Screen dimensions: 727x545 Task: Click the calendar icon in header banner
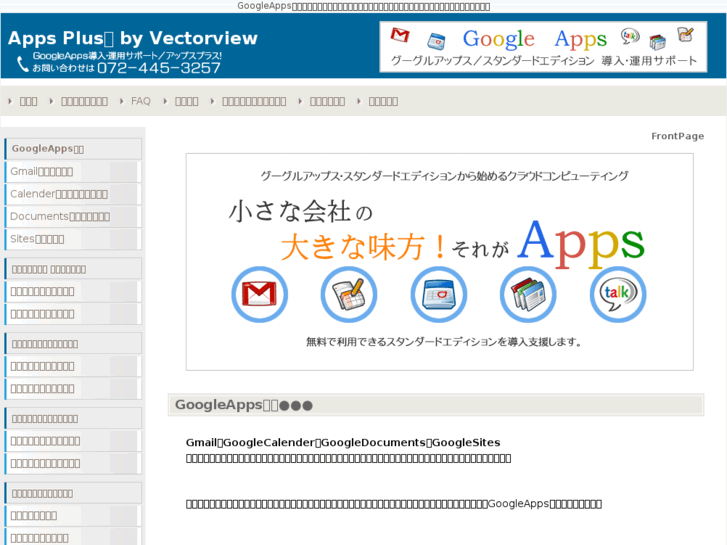point(436,41)
